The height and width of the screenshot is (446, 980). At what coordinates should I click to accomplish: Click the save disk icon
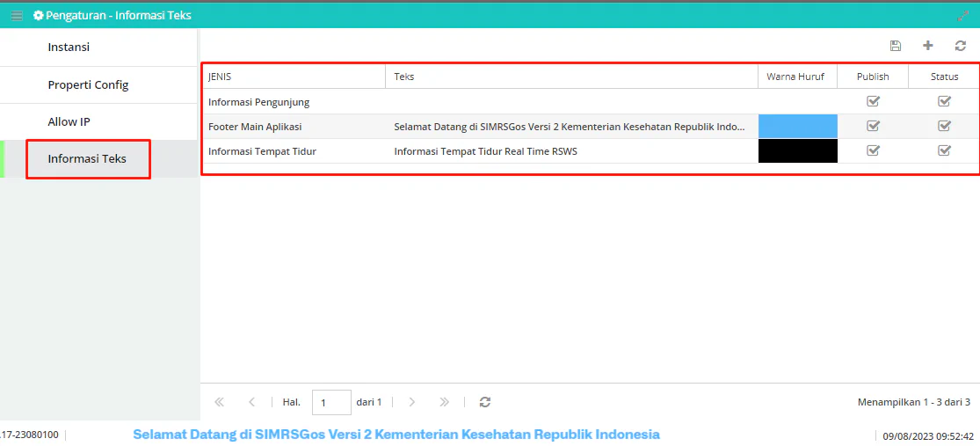pyautogui.click(x=896, y=46)
